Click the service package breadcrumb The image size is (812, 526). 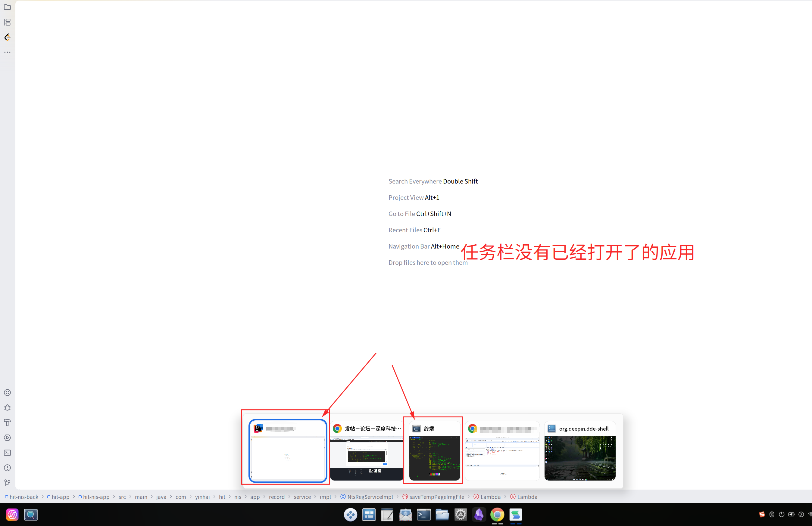coord(302,497)
